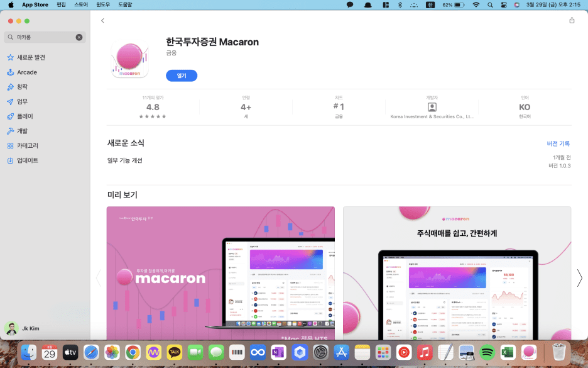
Task: Open the App Store menu
Action: (35, 5)
